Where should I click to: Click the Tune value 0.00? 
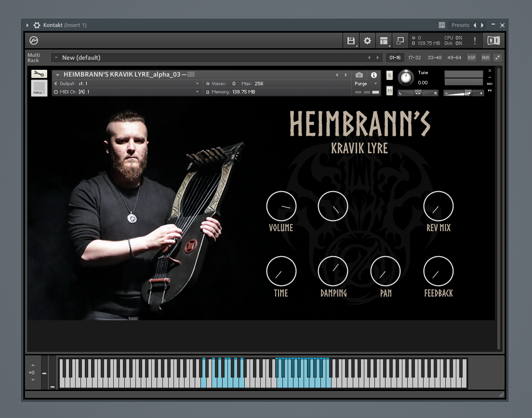tap(423, 83)
